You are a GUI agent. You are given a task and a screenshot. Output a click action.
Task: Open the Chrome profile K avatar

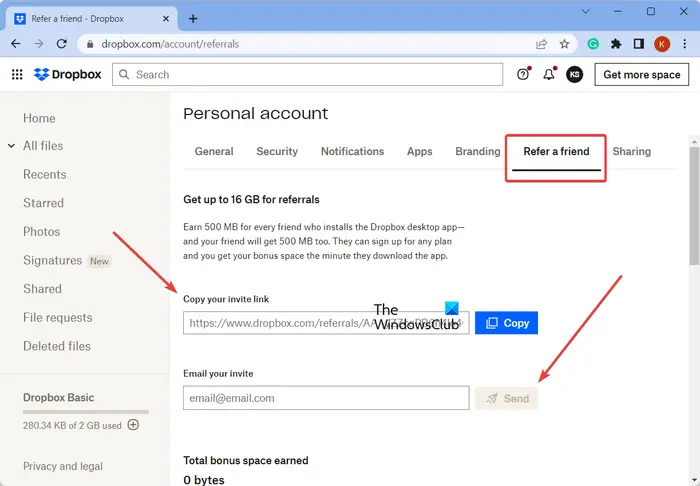pos(662,44)
